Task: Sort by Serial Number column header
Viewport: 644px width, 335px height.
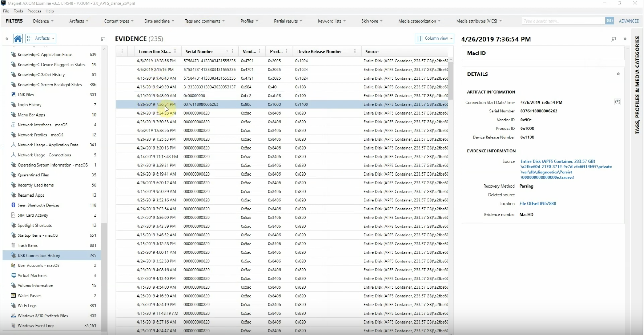Action: point(199,51)
